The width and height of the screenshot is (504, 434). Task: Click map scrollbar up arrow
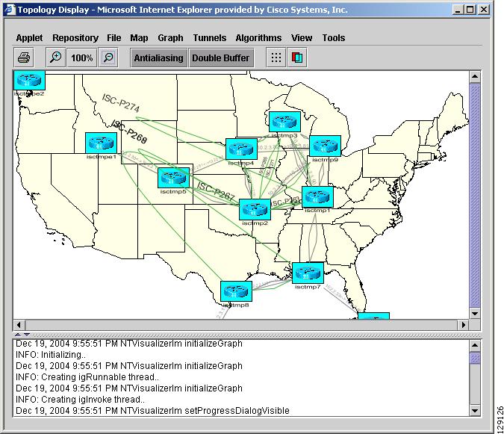coord(475,76)
